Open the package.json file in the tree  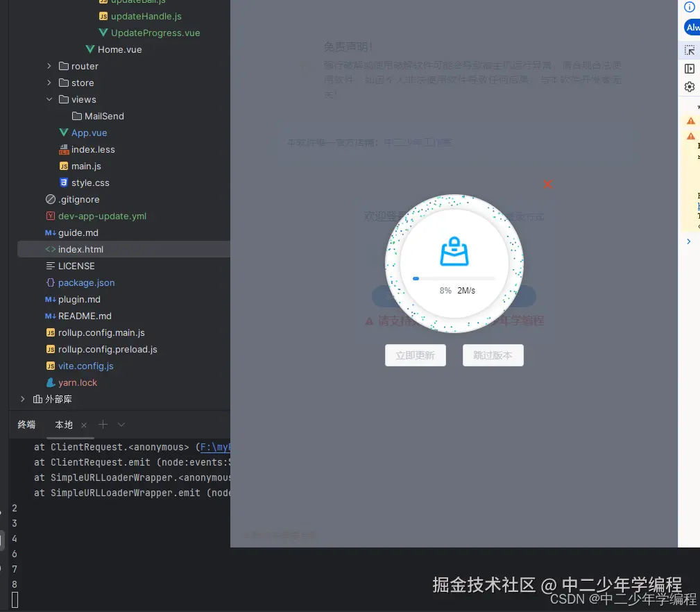pos(87,282)
